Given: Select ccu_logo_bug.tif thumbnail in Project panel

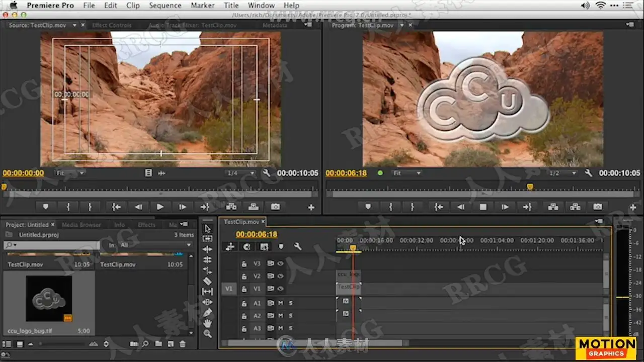Looking at the screenshot, I should [x=49, y=299].
